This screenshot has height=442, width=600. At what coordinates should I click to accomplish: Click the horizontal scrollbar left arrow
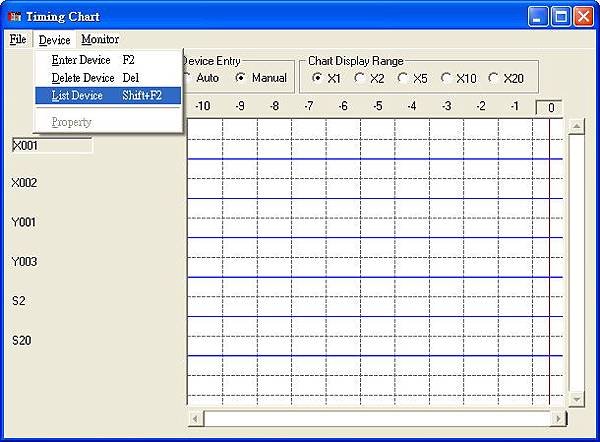(x=195, y=419)
